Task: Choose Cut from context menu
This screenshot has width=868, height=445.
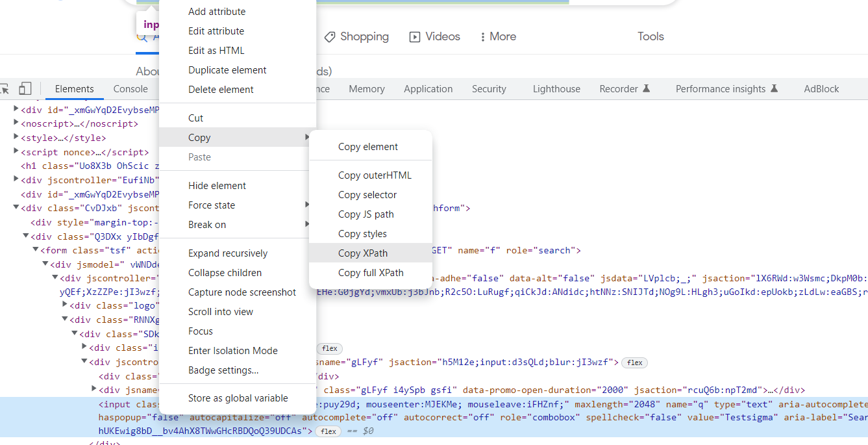Action: point(238,118)
